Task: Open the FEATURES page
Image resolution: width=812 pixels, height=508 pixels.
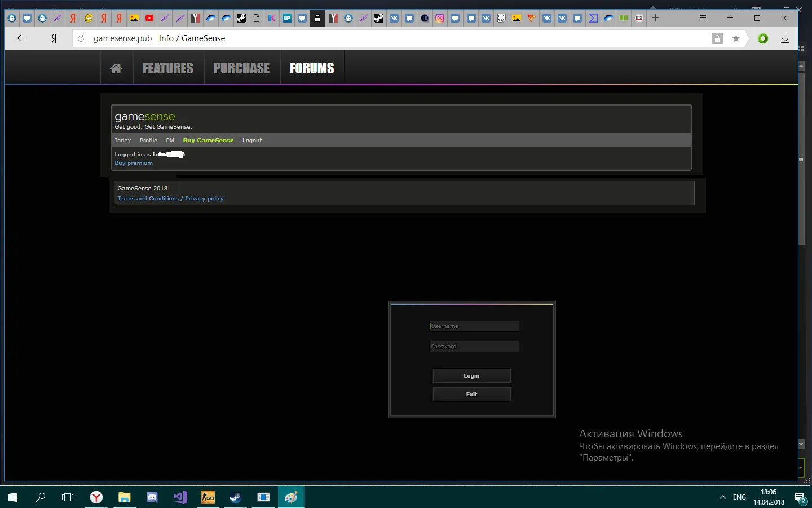Action: 168,68
